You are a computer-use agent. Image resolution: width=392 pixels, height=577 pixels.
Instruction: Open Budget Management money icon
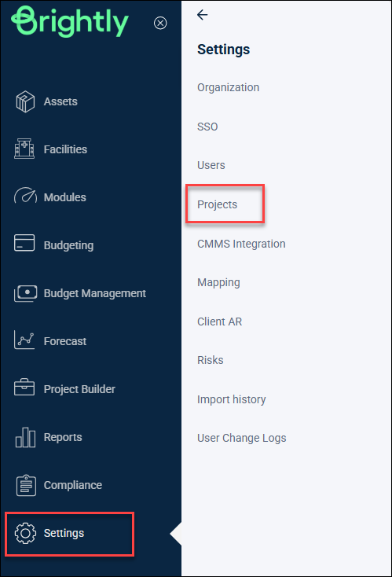click(x=25, y=293)
